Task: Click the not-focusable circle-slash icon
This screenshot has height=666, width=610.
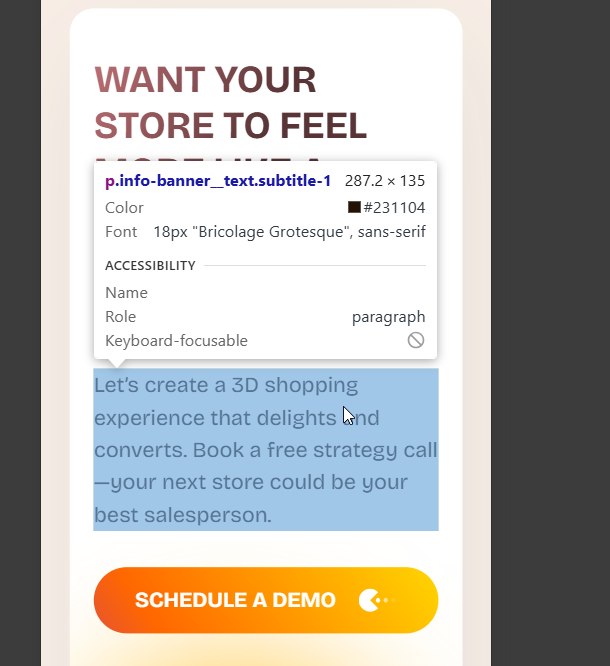Action: tap(416, 340)
